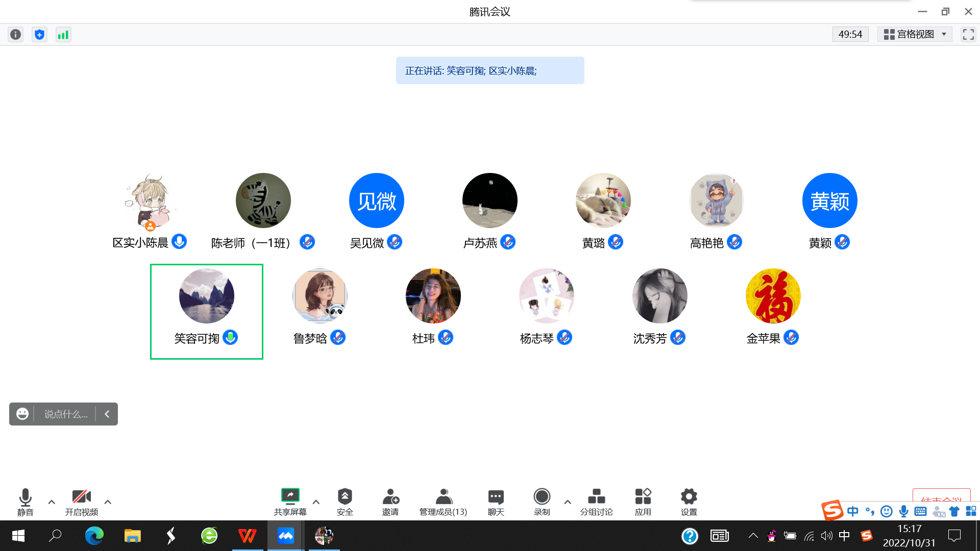Screen dimensions: 980x551
Task: Click participant name 沈秀芳
Action: pos(650,338)
